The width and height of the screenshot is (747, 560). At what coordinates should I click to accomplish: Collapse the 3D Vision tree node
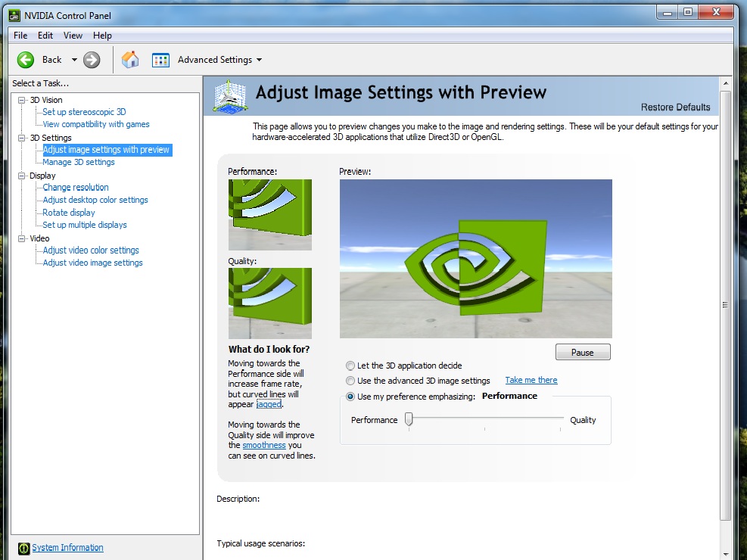(21, 100)
